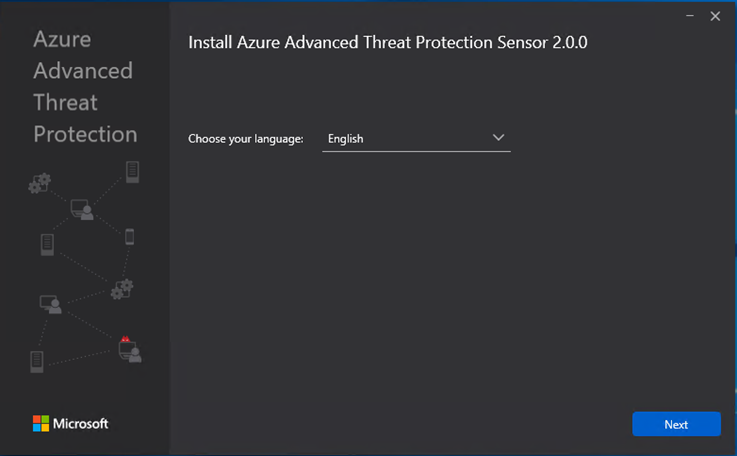Click the Next button

coord(676,424)
